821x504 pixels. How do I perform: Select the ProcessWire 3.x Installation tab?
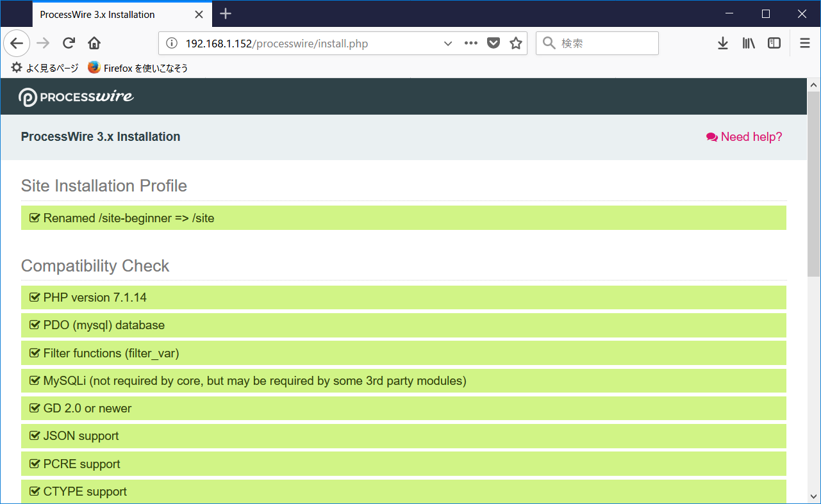click(x=103, y=14)
